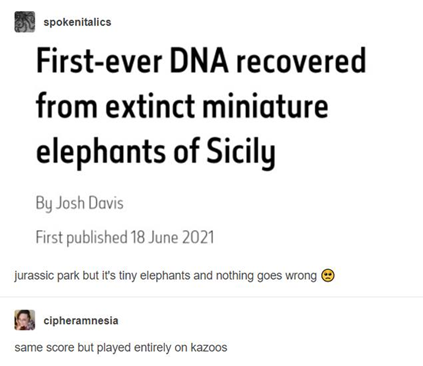The height and width of the screenshot is (366, 423).
Task: Click the 'First published' label text
Action: click(x=82, y=238)
